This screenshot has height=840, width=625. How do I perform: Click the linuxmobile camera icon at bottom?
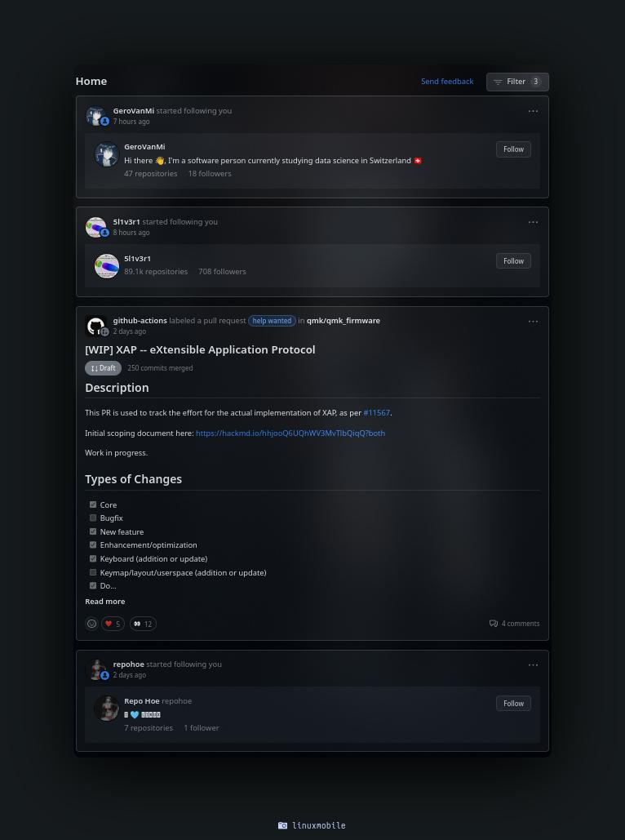tap(283, 825)
